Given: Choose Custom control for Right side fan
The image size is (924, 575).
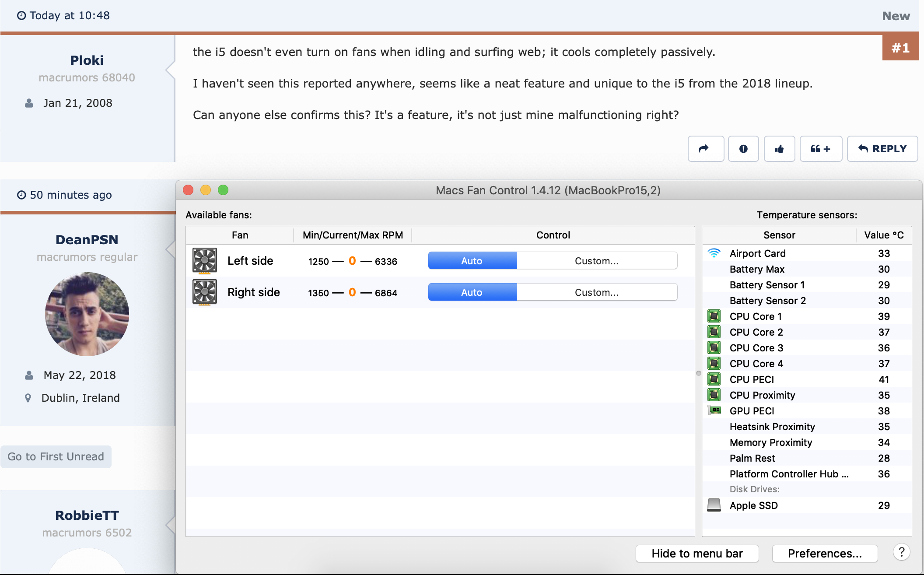Looking at the screenshot, I should pyautogui.click(x=597, y=292).
